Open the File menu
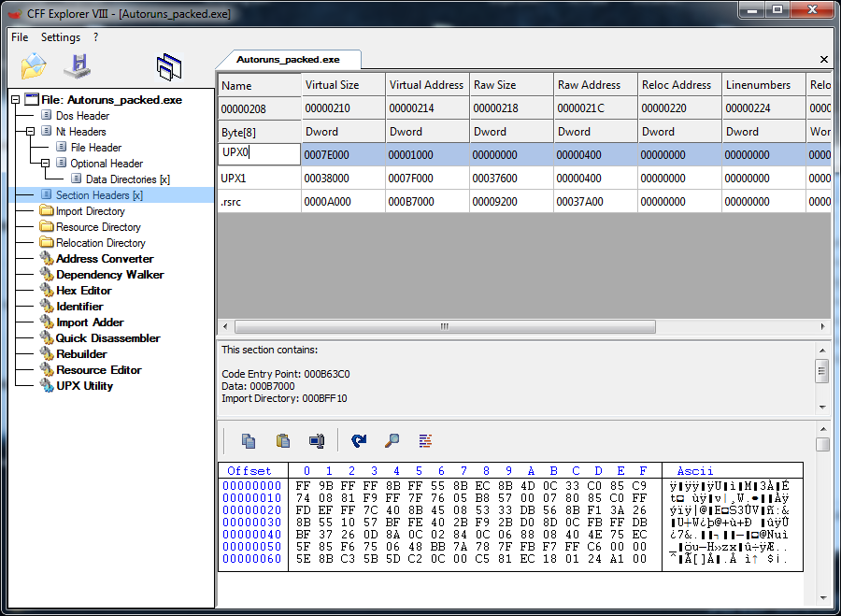Screen dimensions: 841x616 pyautogui.click(x=20, y=37)
